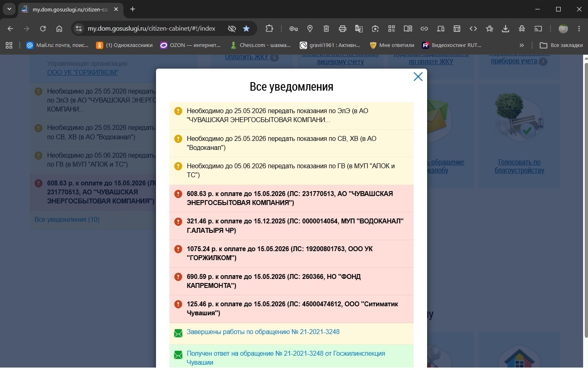Click the panel layout toolbar icon
Viewport: 588px width, 370px height.
point(457,29)
